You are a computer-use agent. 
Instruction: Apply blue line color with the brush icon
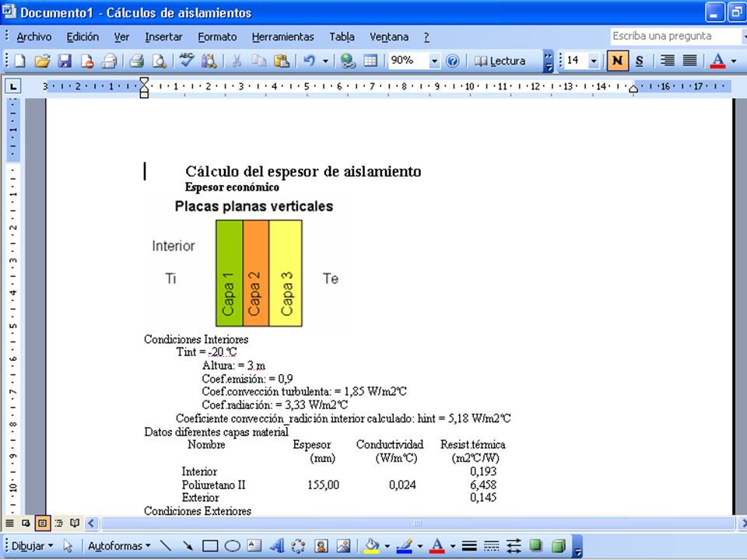tap(404, 546)
